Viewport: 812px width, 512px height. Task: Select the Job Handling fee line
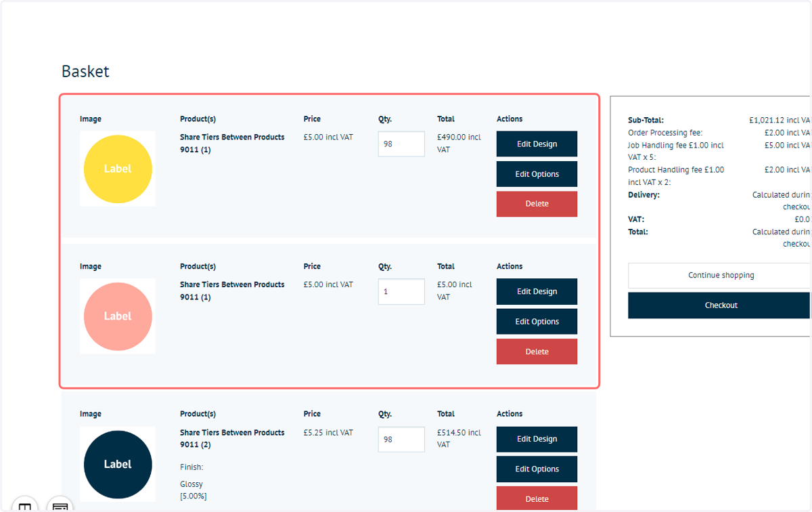(676, 151)
